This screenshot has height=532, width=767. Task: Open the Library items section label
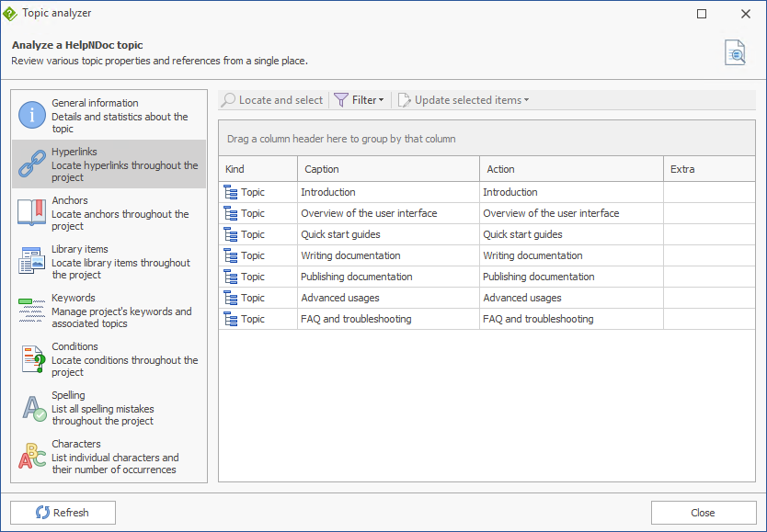tap(80, 249)
